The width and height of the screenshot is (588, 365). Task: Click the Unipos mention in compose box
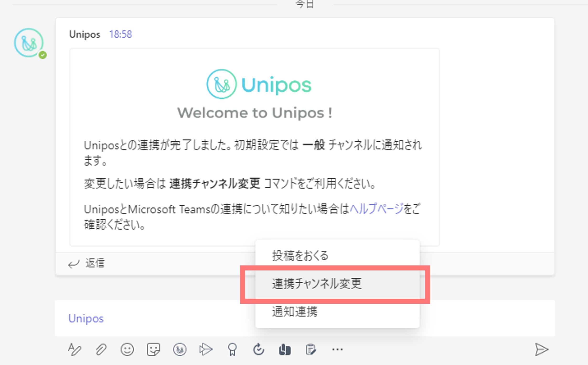click(x=86, y=318)
